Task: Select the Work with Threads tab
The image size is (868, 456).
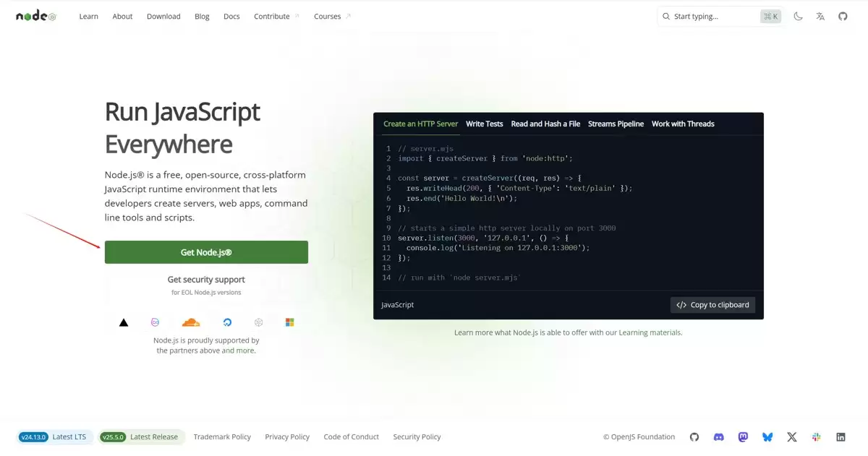Action: click(x=683, y=124)
